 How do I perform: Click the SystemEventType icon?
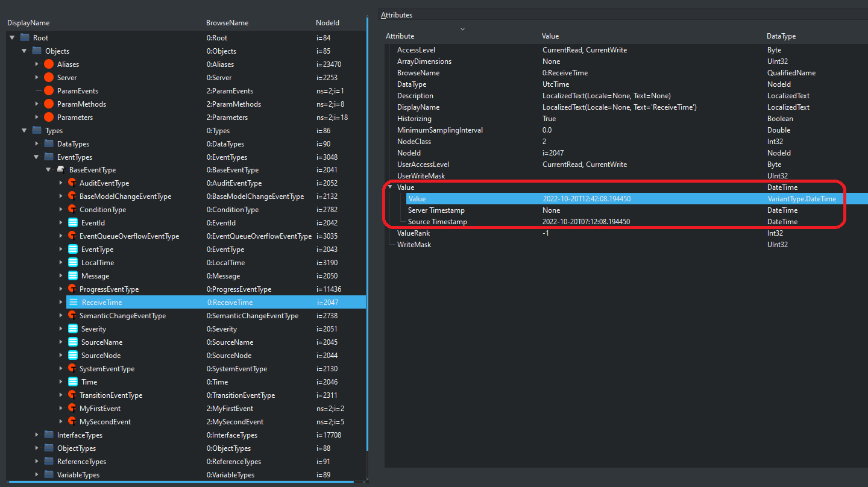coord(72,369)
